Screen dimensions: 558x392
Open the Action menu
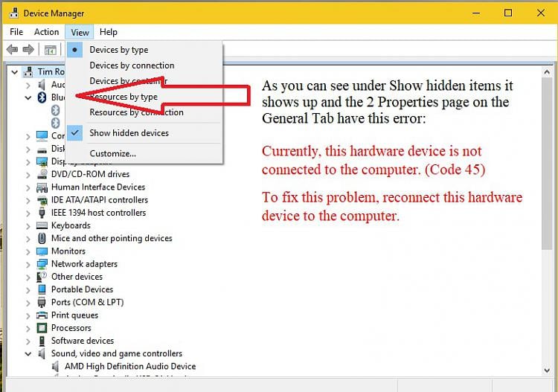point(46,32)
